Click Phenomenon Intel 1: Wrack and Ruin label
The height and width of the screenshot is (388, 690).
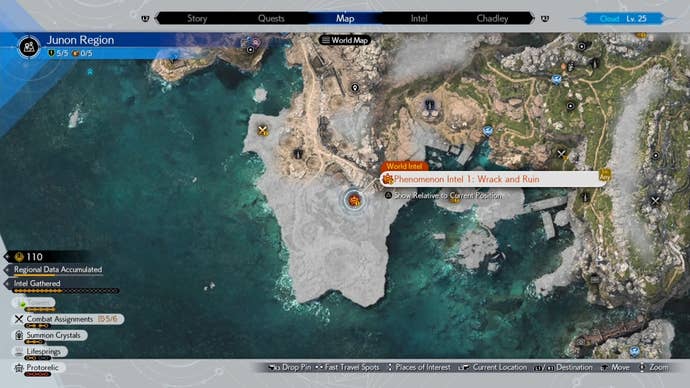(466, 179)
